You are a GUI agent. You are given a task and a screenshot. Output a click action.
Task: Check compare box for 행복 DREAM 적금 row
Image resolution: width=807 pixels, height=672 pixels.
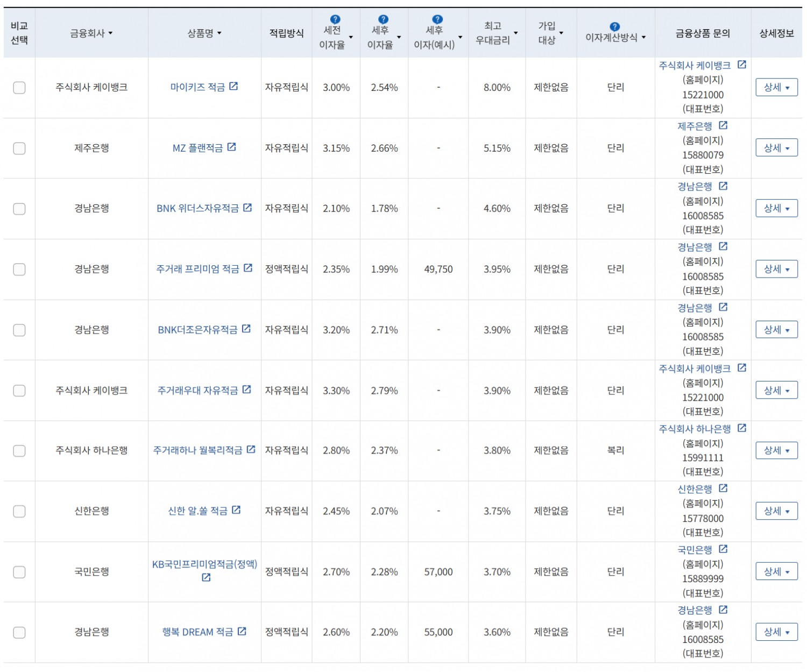point(19,633)
